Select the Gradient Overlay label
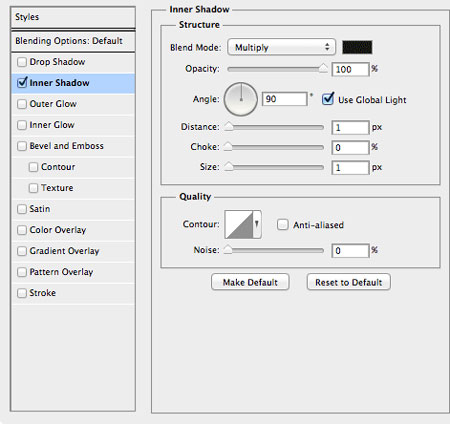The height and width of the screenshot is (424, 450). pyautogui.click(x=64, y=251)
